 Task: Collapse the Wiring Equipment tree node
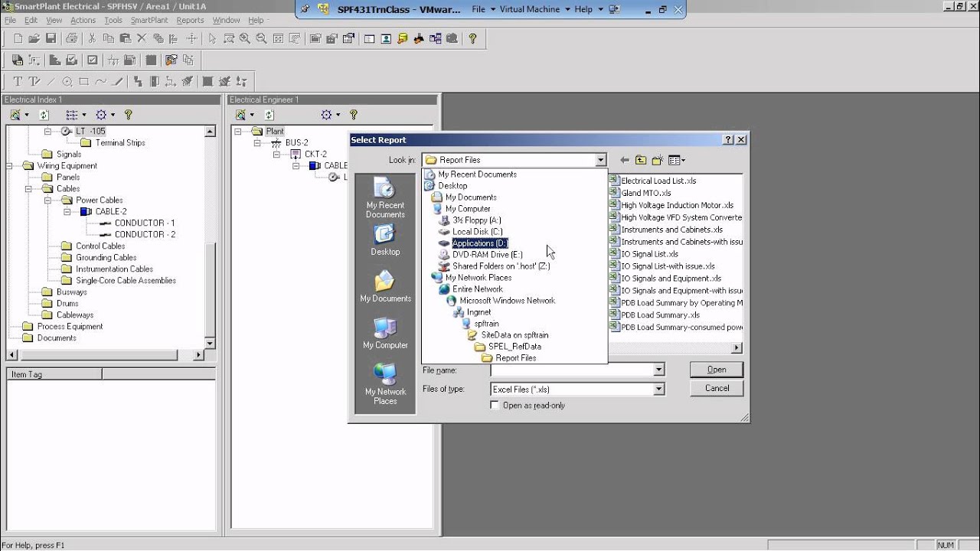coord(9,166)
